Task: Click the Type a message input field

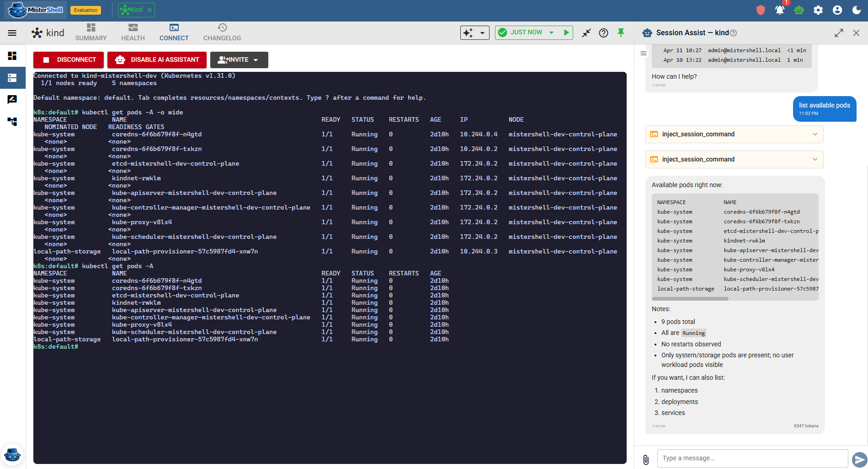Action: click(752, 458)
